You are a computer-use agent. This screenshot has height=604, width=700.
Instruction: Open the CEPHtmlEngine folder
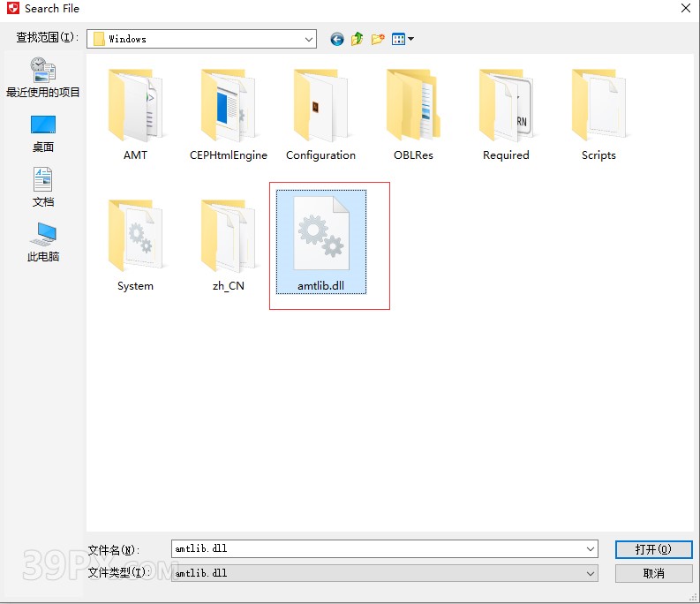[x=228, y=116]
